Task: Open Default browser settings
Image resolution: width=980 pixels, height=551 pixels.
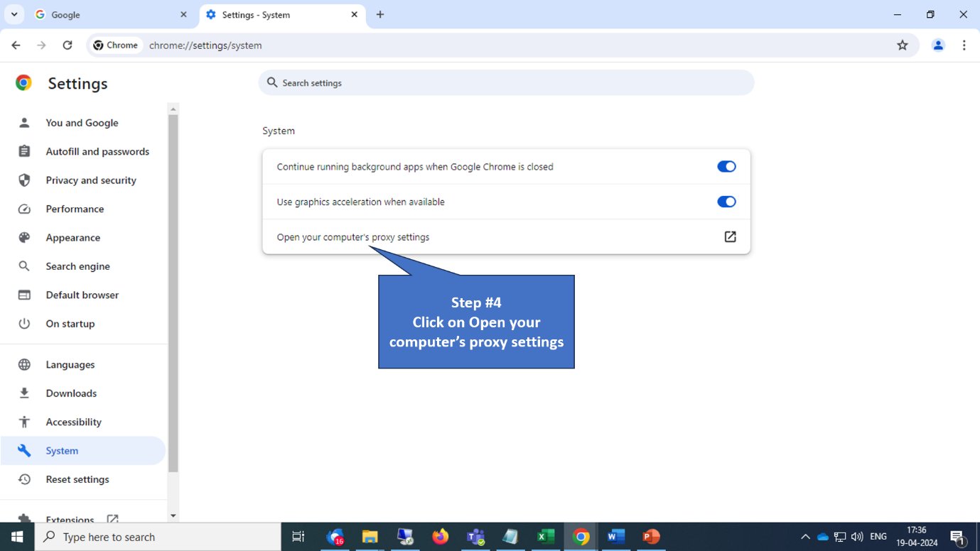Action: pyautogui.click(x=82, y=295)
